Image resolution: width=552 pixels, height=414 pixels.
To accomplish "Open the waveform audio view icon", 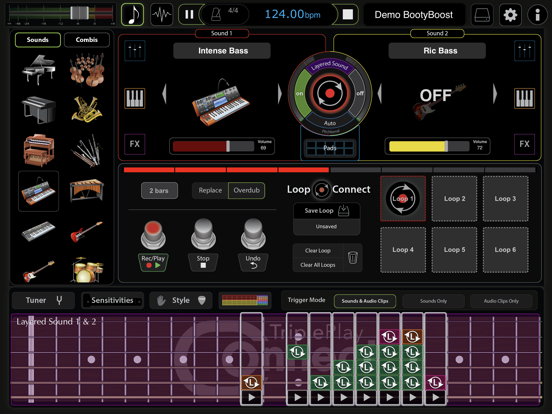I will [x=161, y=15].
